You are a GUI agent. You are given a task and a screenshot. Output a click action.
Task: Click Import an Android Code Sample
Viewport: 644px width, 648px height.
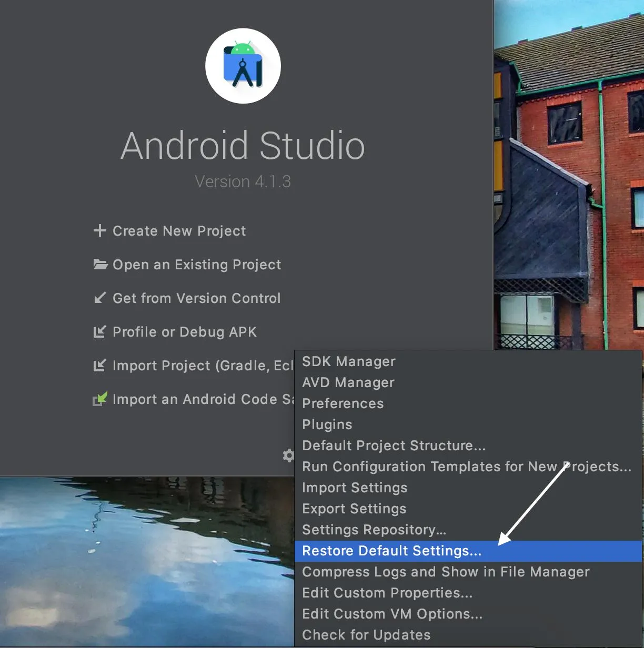point(203,399)
